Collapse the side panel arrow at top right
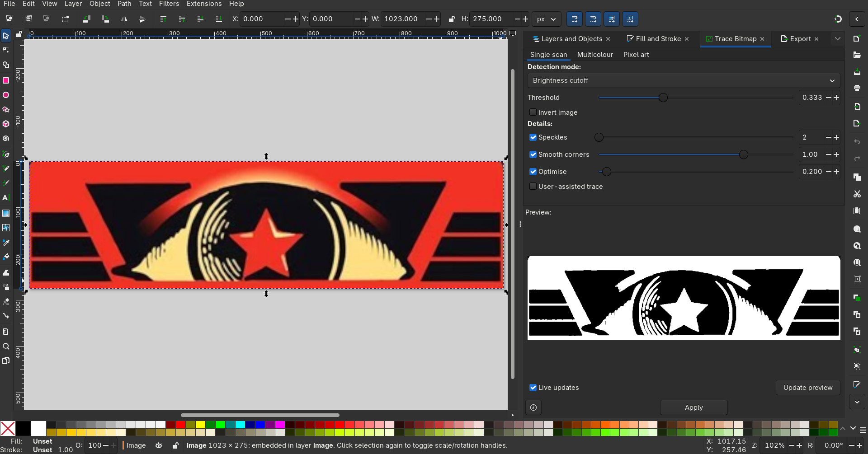This screenshot has height=454, width=868. pos(857,19)
